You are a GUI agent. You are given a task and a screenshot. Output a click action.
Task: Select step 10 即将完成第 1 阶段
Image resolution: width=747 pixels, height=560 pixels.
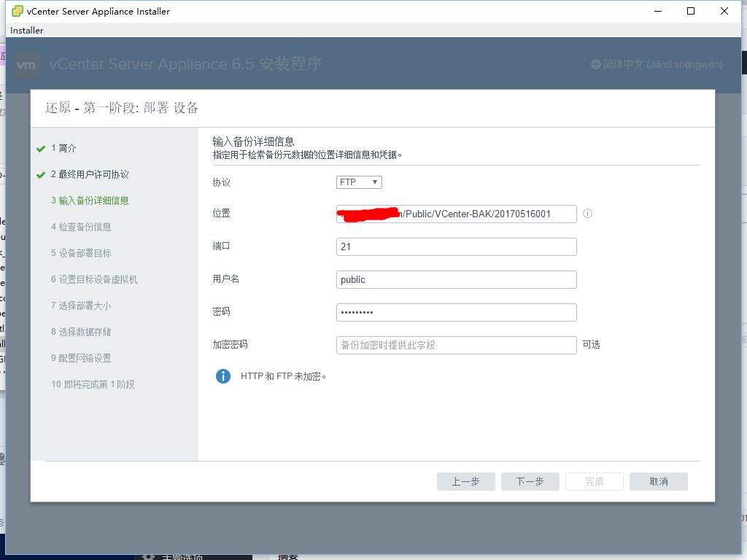pos(93,384)
